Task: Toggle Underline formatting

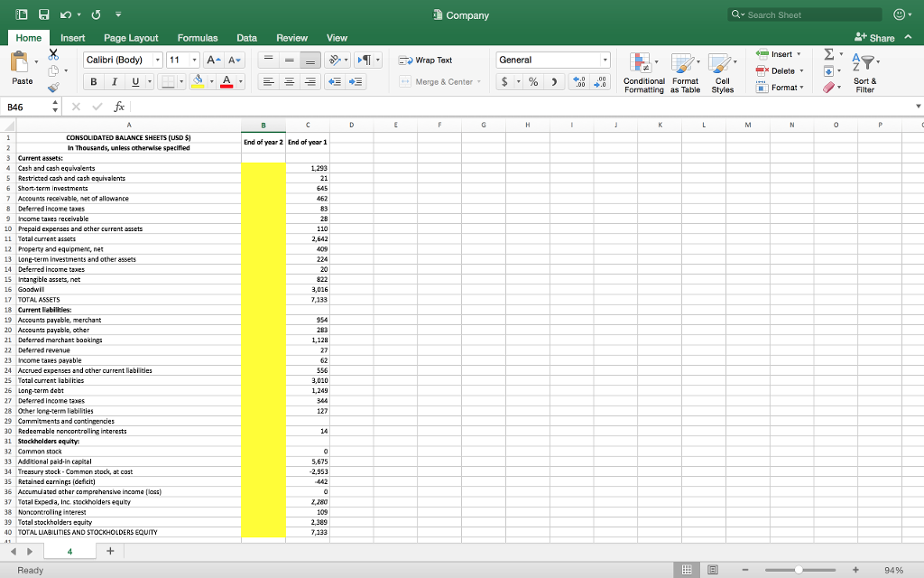Action: [135, 81]
